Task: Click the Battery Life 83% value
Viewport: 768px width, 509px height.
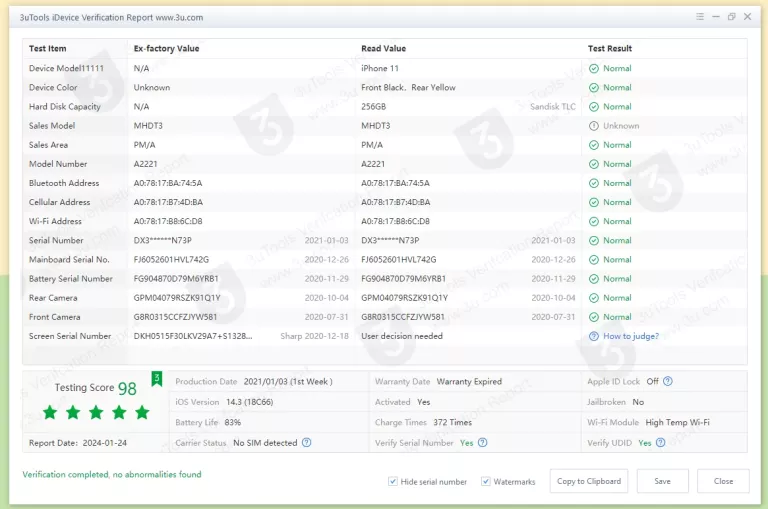Action: [x=233, y=422]
